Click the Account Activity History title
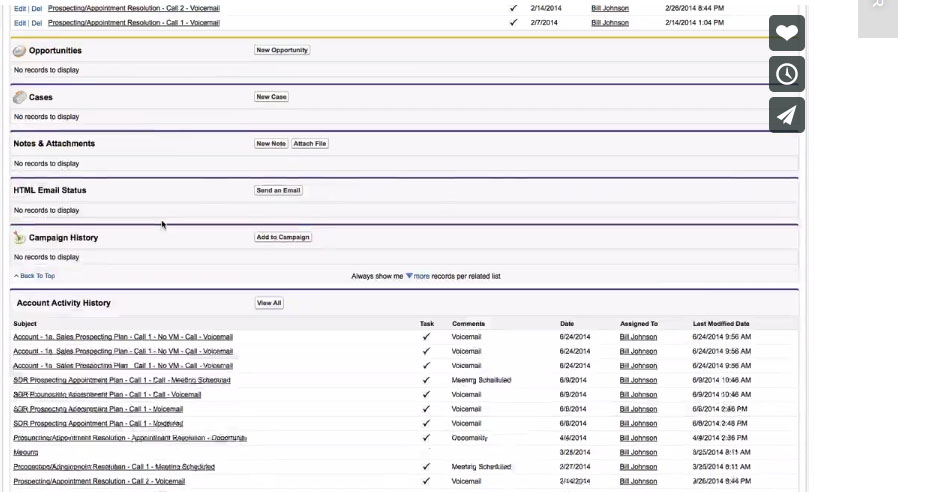The image size is (949, 492). pyautogui.click(x=64, y=303)
